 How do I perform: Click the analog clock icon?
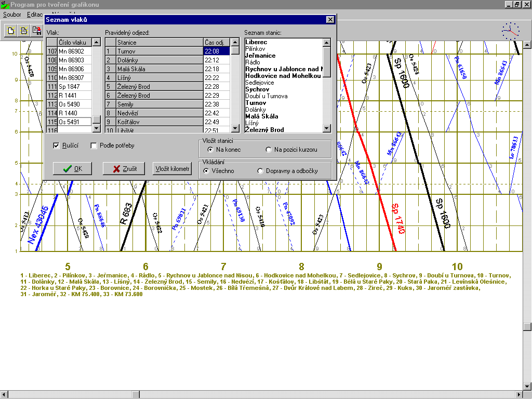(x=510, y=31)
